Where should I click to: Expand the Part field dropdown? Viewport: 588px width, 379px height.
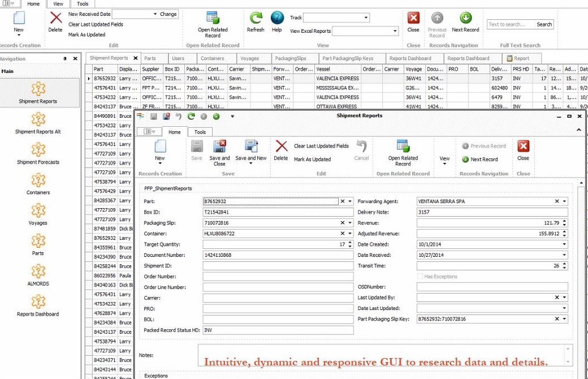[350, 201]
